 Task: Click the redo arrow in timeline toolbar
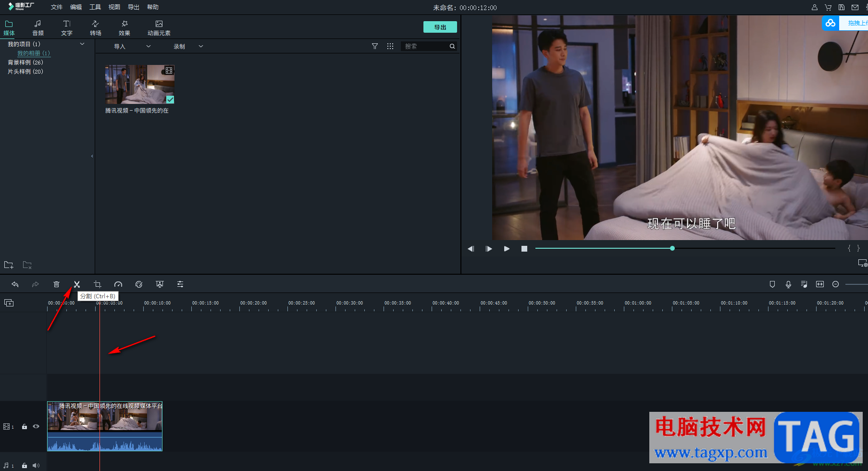(36, 284)
